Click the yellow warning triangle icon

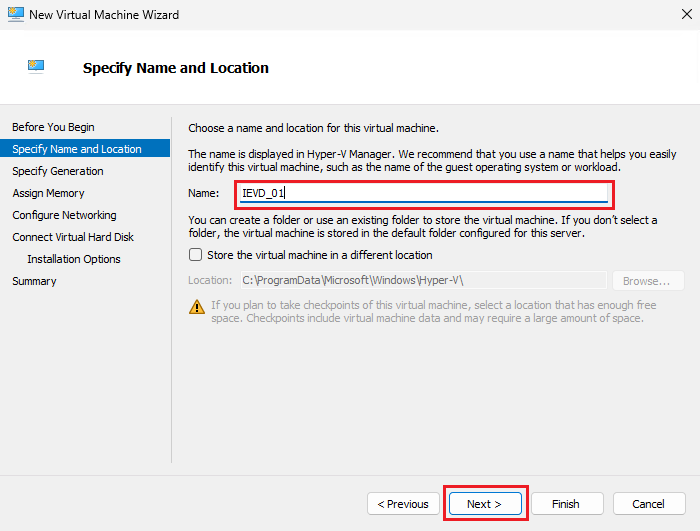click(x=198, y=305)
